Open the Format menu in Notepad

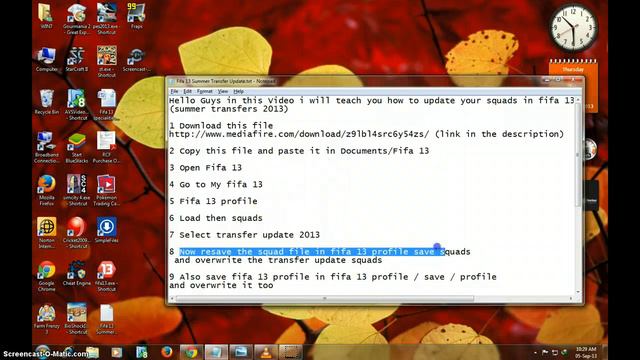pyautogui.click(x=204, y=91)
